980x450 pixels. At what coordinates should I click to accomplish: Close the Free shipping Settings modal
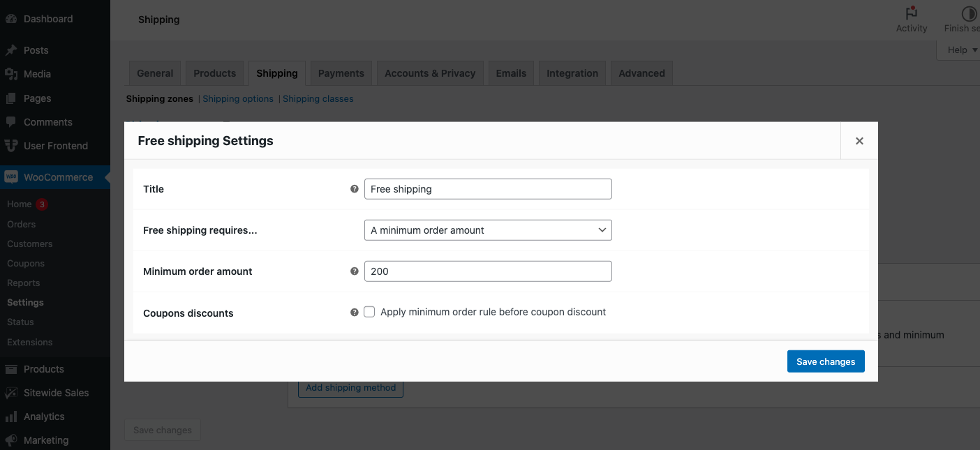coord(859,140)
